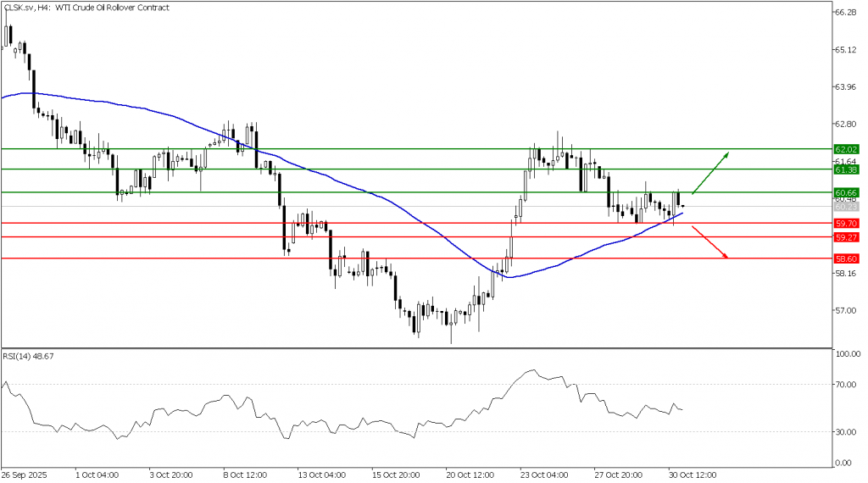Select the 57.00 price axis value
The height and width of the screenshot is (483, 868).
846,310
